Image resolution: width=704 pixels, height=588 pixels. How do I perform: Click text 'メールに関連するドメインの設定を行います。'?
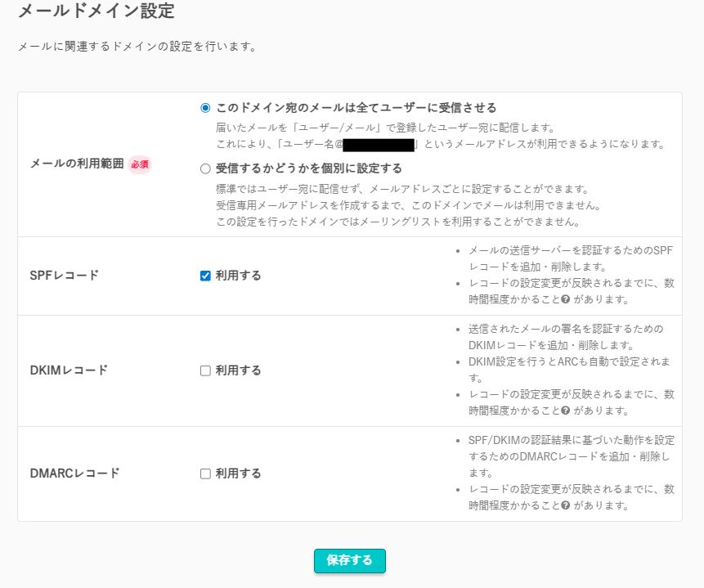[x=137, y=47]
